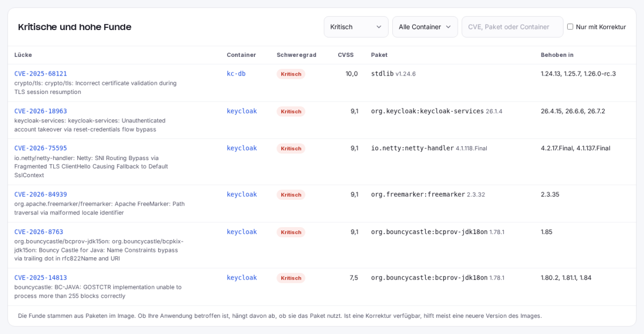The image size is (644, 334).
Task: Click the Schweregrad column header
Action: 297,55
